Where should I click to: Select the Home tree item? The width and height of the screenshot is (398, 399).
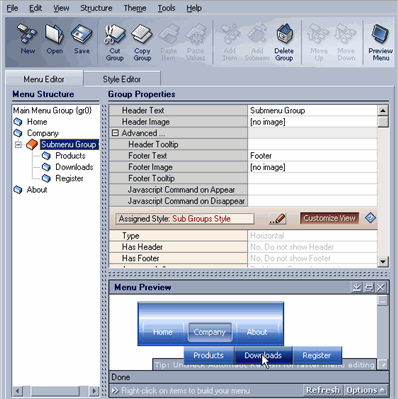[37, 122]
